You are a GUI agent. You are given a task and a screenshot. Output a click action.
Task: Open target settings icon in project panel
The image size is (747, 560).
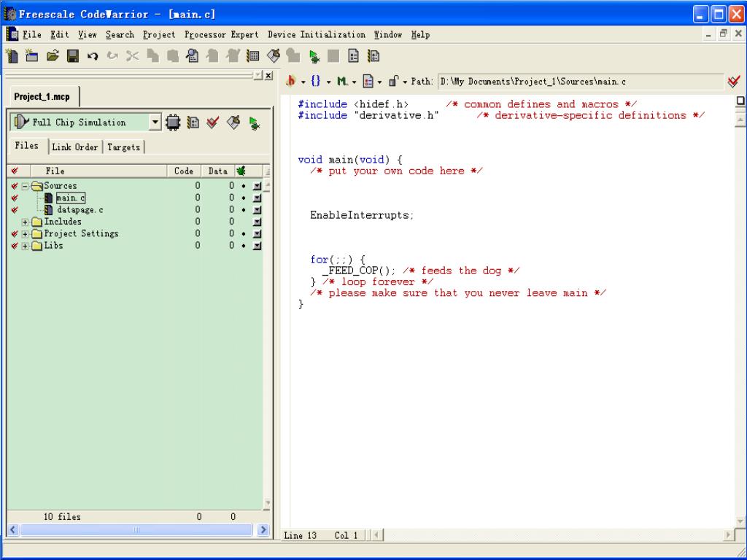(x=193, y=122)
